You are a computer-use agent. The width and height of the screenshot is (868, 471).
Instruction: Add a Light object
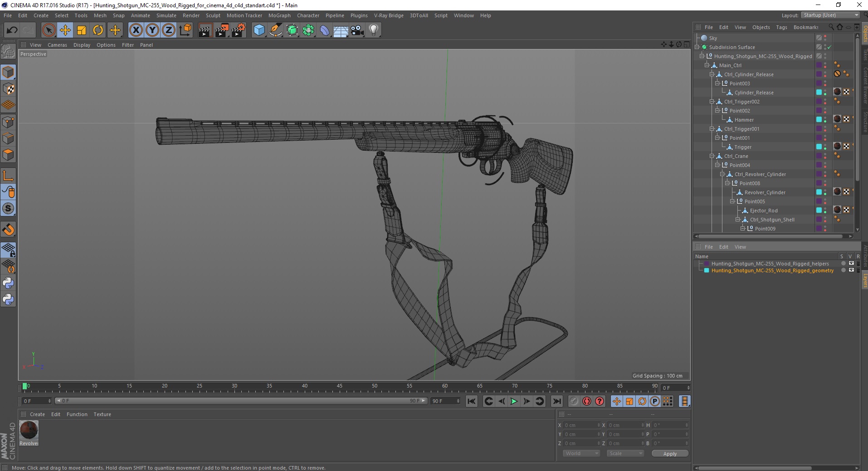pyautogui.click(x=374, y=30)
